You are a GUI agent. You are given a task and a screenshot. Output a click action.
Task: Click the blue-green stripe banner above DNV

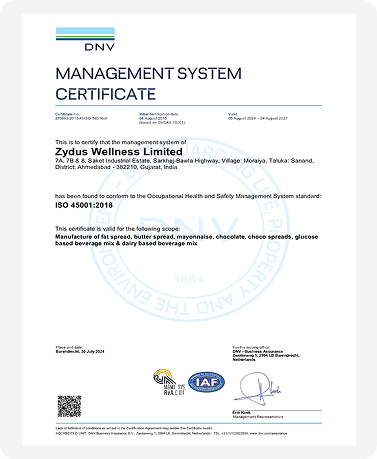85,34
